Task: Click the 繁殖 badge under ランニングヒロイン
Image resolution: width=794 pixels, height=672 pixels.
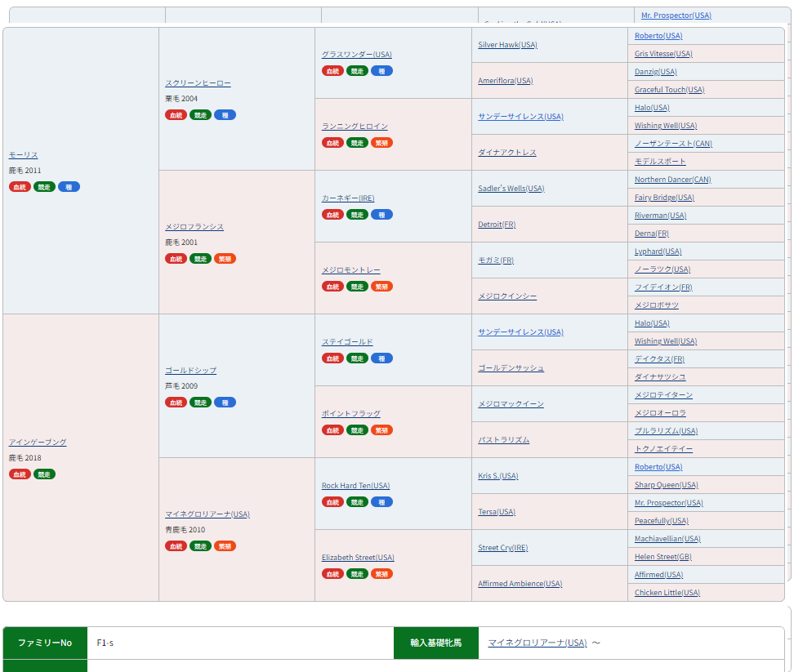Action: pos(381,143)
